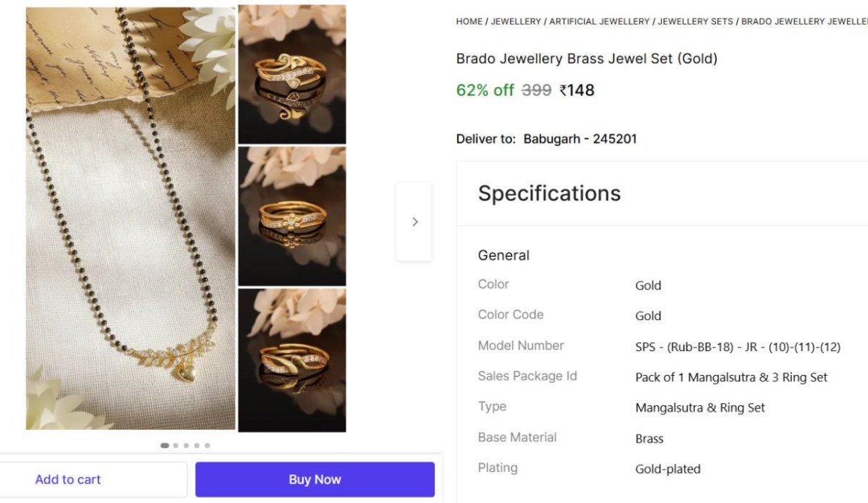Screen dimensions: 868x503
Task: Select the fourth carousel pagination dot
Action: tap(197, 446)
